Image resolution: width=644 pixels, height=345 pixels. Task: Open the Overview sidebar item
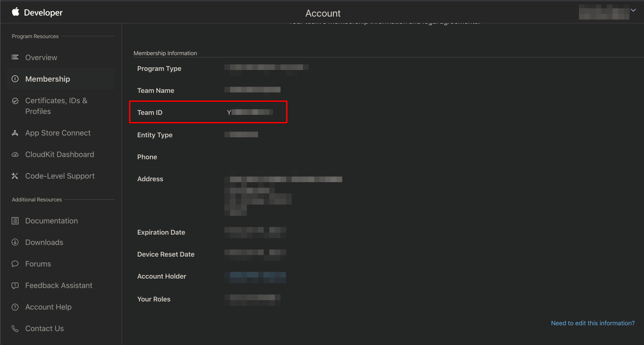point(41,57)
